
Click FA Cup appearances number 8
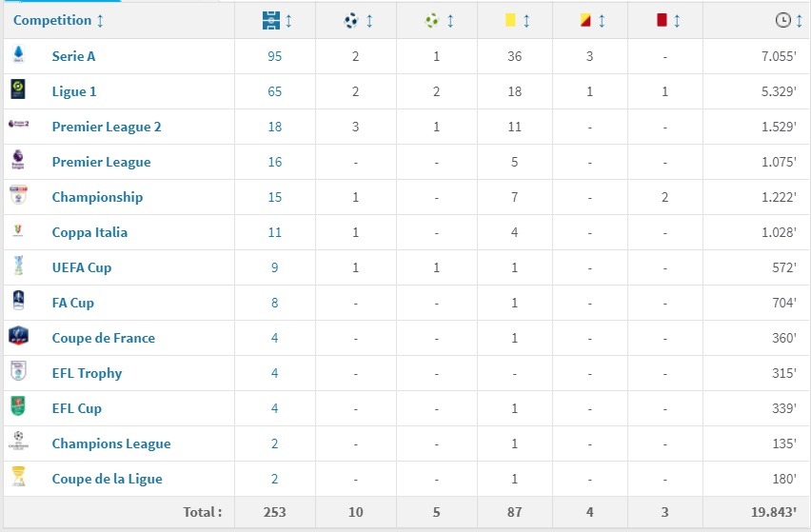click(x=275, y=303)
